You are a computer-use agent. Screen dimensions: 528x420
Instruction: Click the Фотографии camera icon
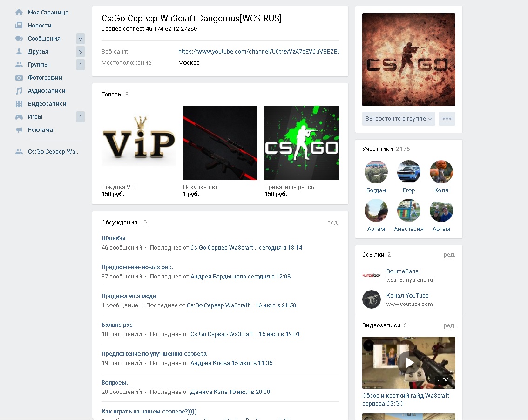tap(19, 77)
